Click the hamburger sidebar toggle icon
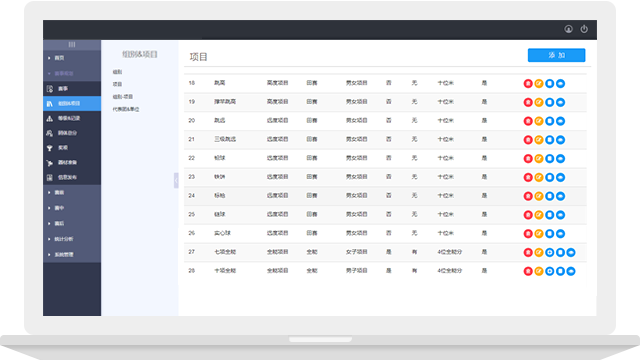 coord(72,44)
